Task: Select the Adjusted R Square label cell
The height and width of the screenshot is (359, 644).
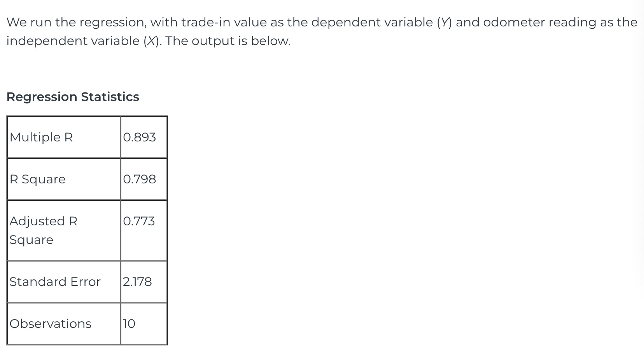Action: (64, 230)
